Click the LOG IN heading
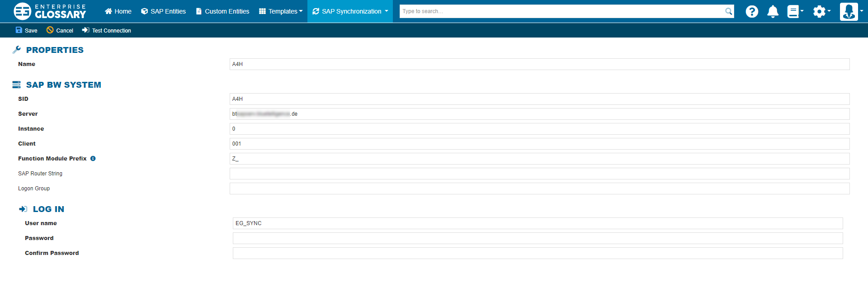The width and height of the screenshot is (868, 283). coord(48,209)
